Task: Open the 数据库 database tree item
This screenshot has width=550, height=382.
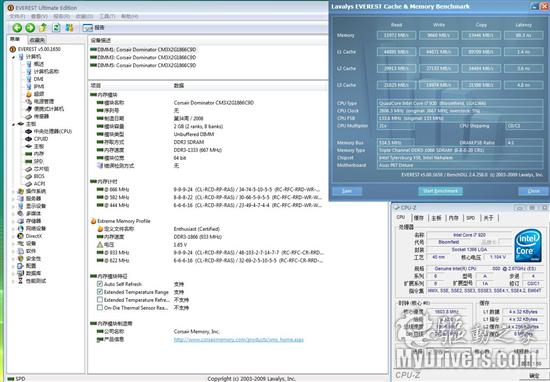Action: coord(33,273)
